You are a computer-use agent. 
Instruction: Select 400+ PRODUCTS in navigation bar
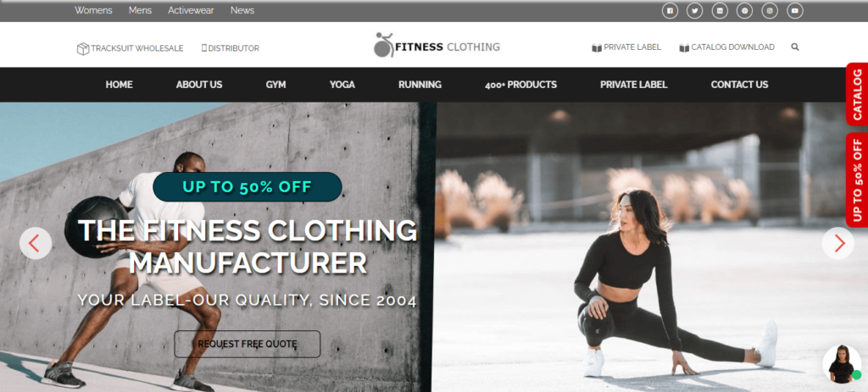click(x=521, y=85)
